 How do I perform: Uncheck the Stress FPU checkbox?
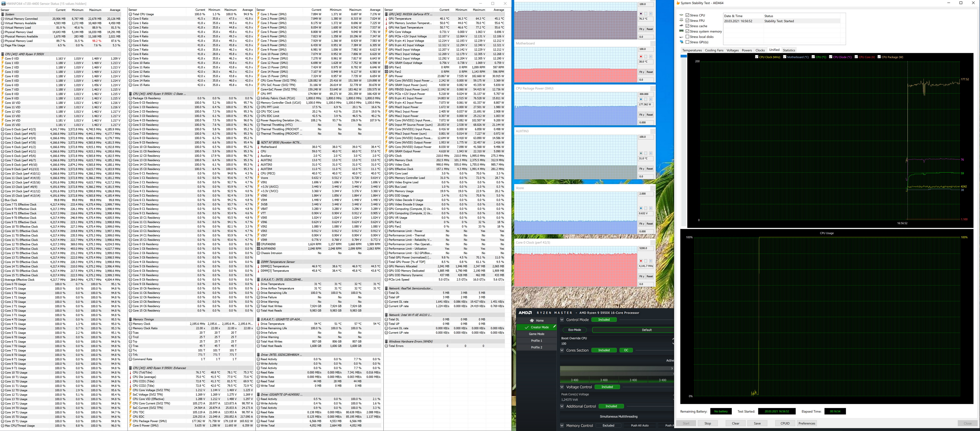coord(687,21)
